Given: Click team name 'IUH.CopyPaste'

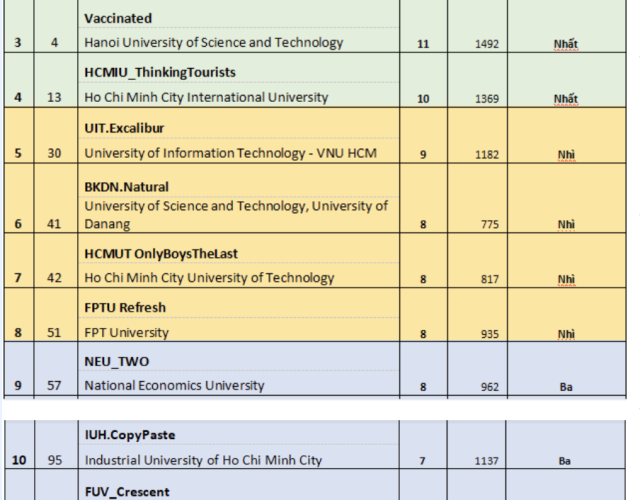Looking at the screenshot, I should pos(130,435).
